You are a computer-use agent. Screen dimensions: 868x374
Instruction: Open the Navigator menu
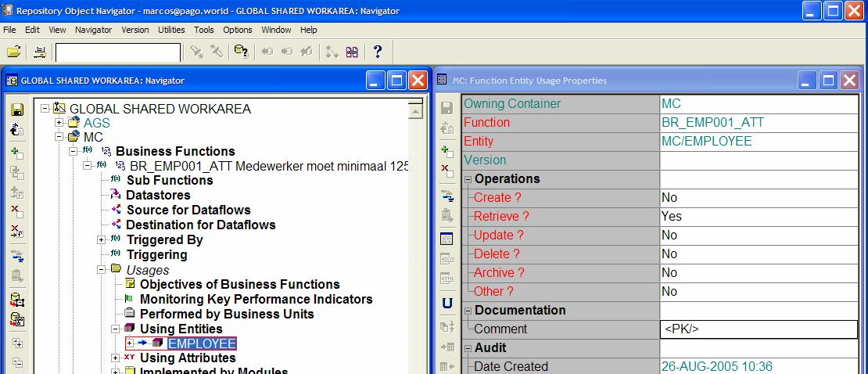[x=94, y=30]
